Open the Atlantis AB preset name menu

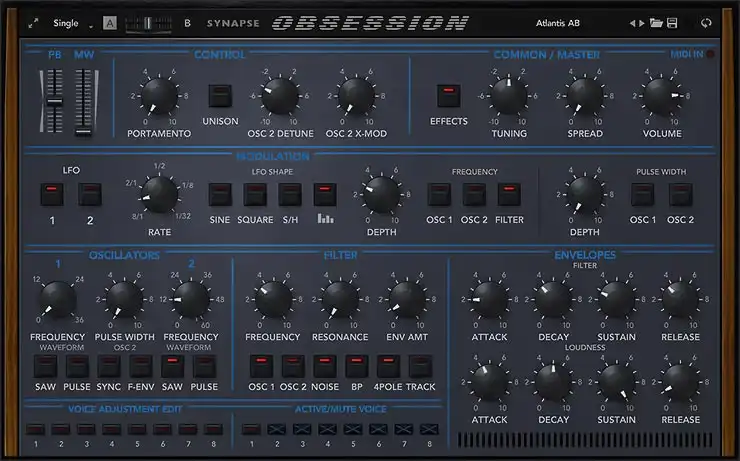click(557, 23)
